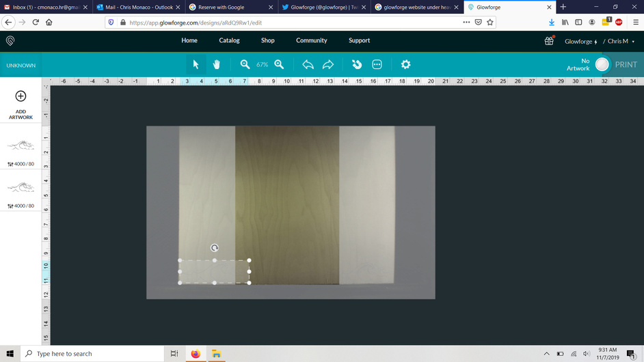Select the arrow pointer tool
This screenshot has height=362, width=644.
click(196, 64)
